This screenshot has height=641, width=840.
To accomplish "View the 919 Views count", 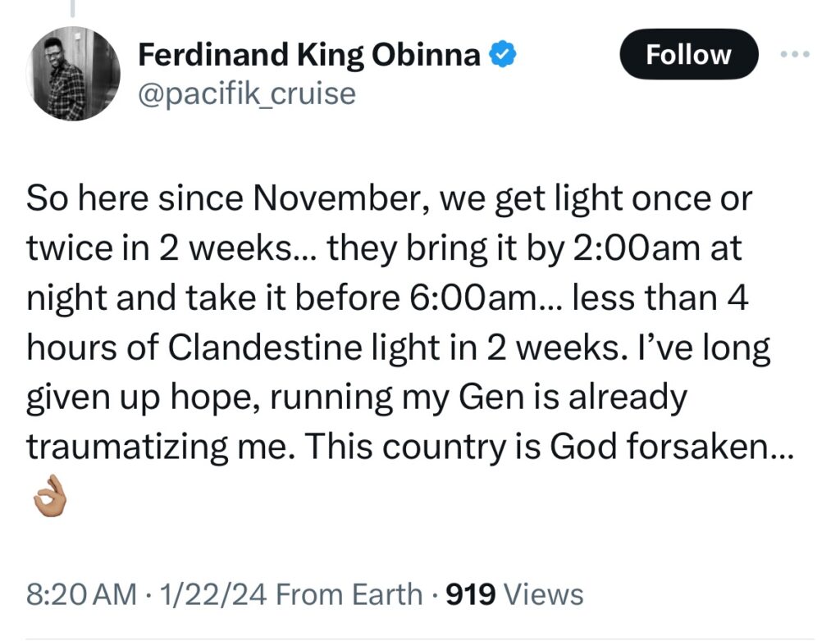I will pyautogui.click(x=514, y=594).
